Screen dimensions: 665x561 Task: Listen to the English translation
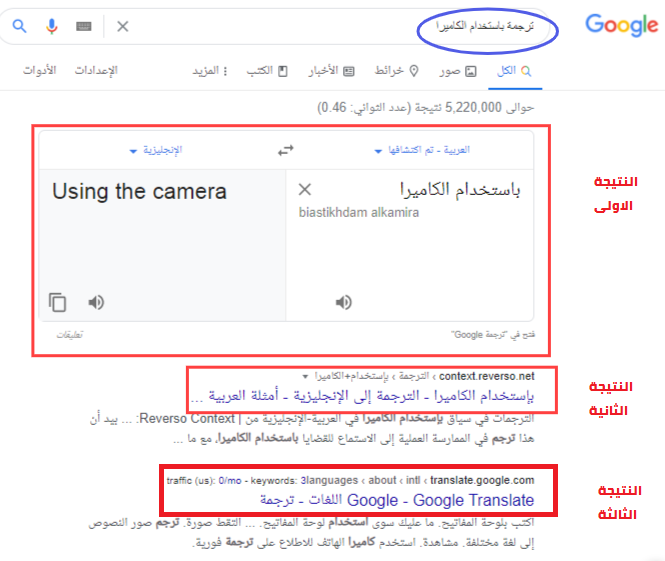coord(96,302)
